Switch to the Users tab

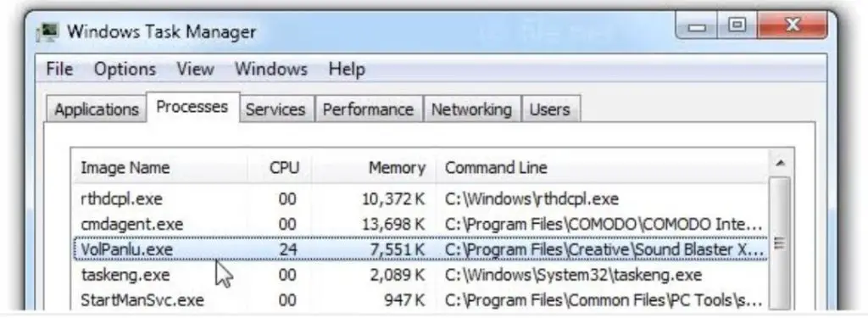549,109
